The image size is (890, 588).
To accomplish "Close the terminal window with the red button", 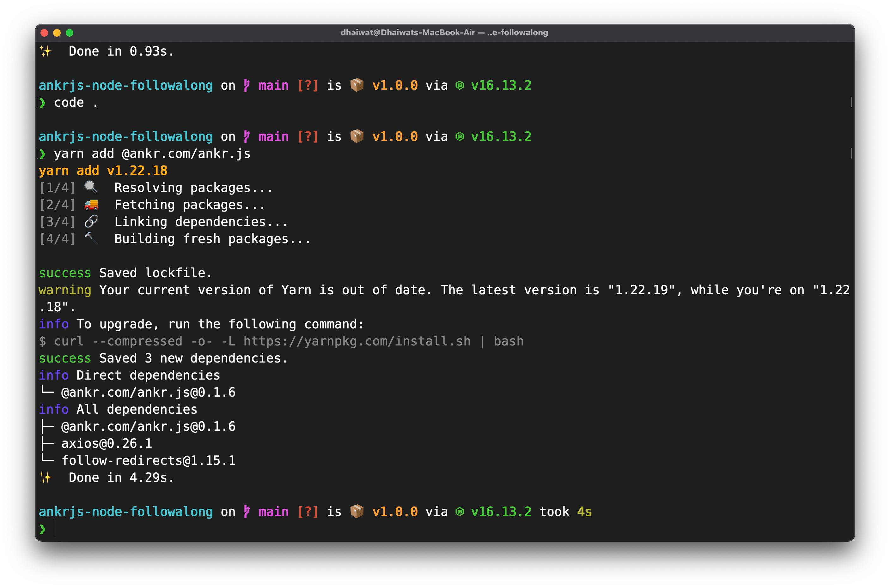I will [x=44, y=33].
